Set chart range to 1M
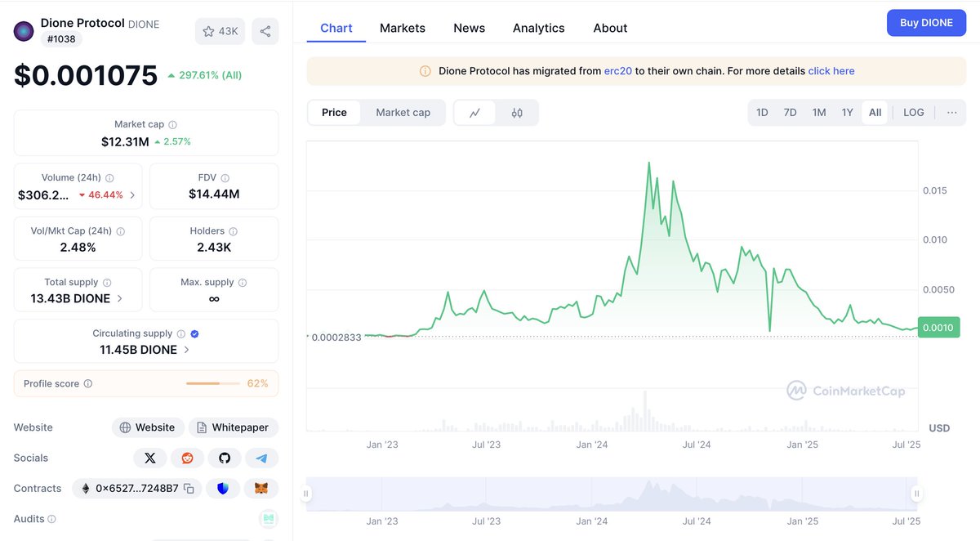 (819, 113)
